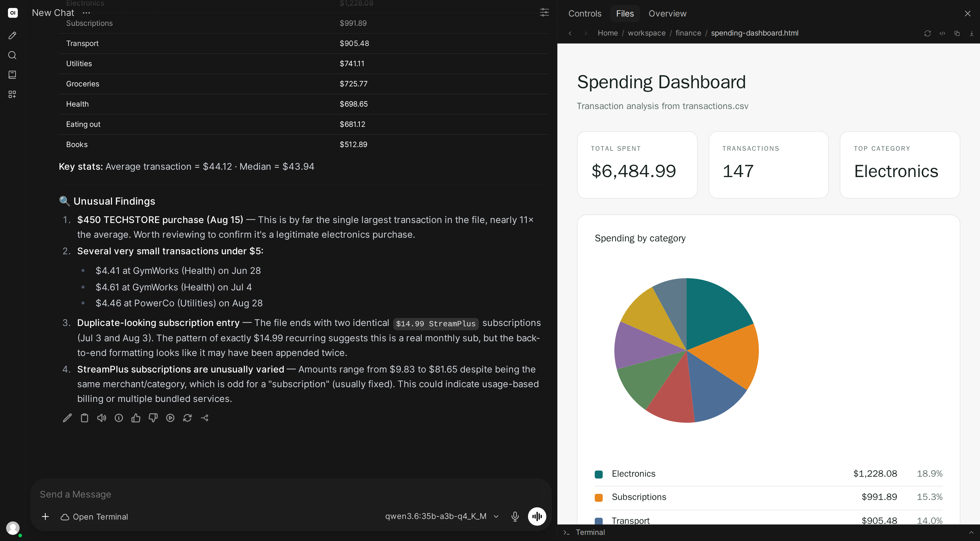Continue the response generation

pos(170,418)
